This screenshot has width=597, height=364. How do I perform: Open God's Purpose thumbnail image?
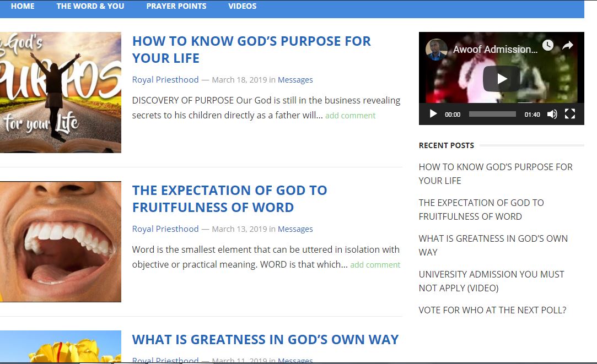click(61, 93)
